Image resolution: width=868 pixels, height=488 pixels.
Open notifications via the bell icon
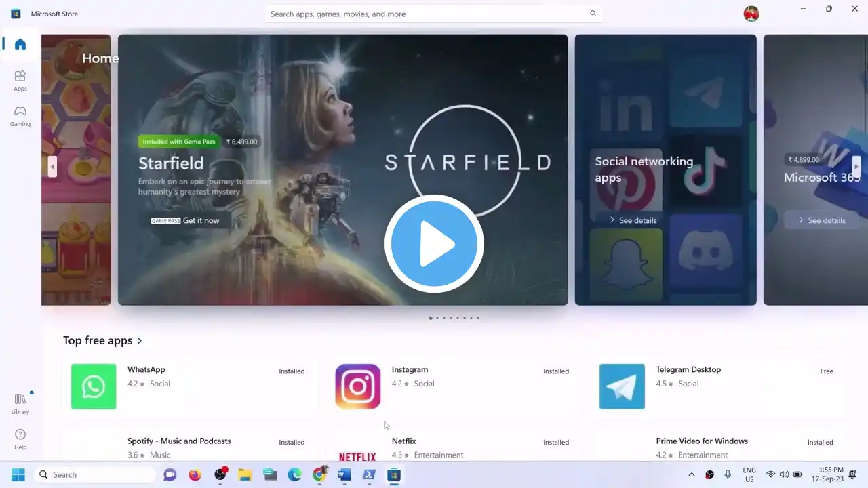coord(854,474)
